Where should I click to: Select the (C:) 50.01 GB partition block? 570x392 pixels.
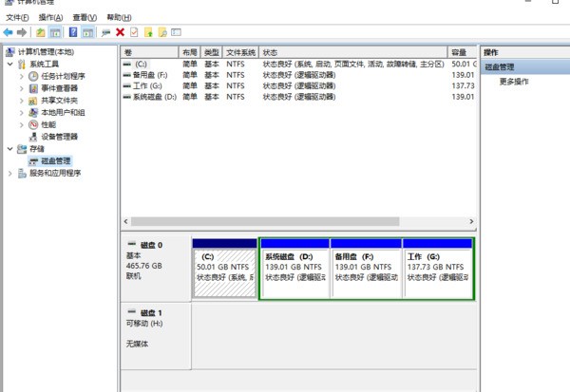224,269
